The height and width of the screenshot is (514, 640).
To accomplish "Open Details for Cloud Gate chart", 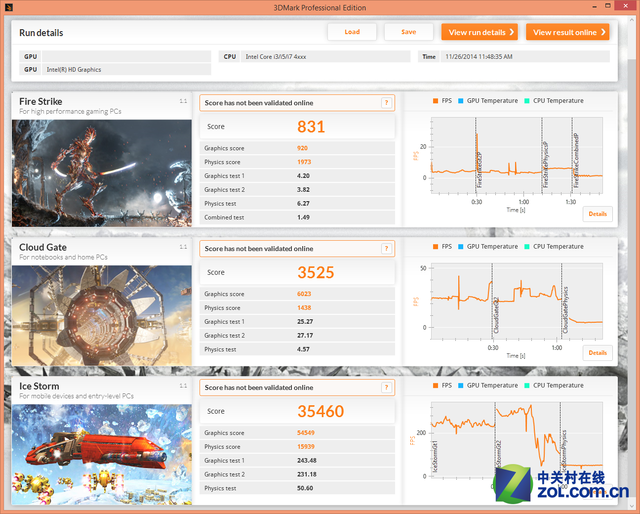I will click(598, 353).
